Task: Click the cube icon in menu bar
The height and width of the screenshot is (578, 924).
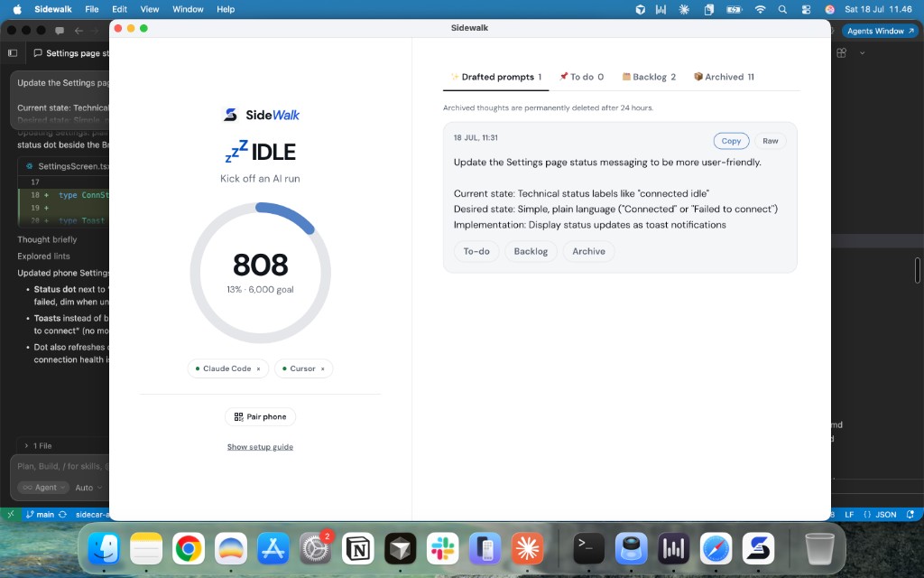Action: 641,9
